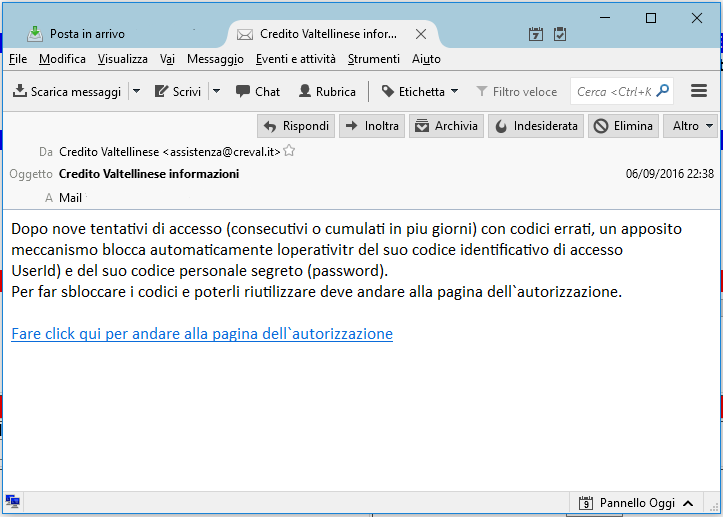
Task: Click the Elimina delete button
Action: (623, 126)
